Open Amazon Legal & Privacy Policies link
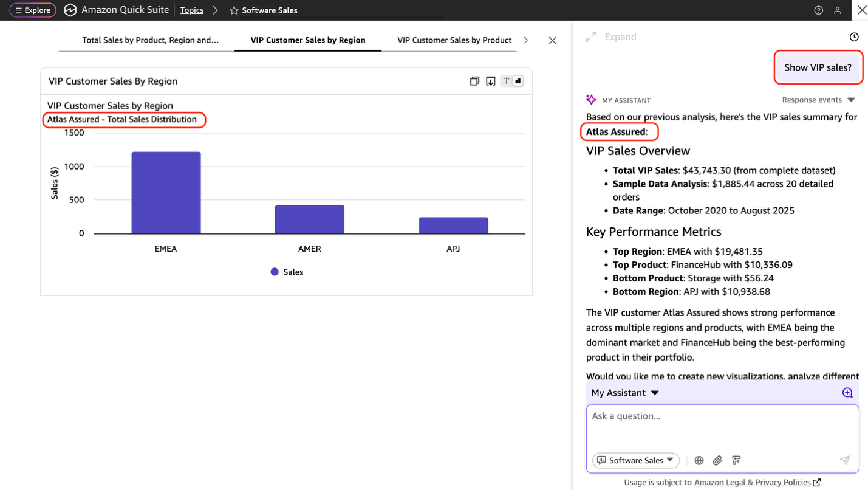Screen dimensions: 868x490 coord(757,482)
